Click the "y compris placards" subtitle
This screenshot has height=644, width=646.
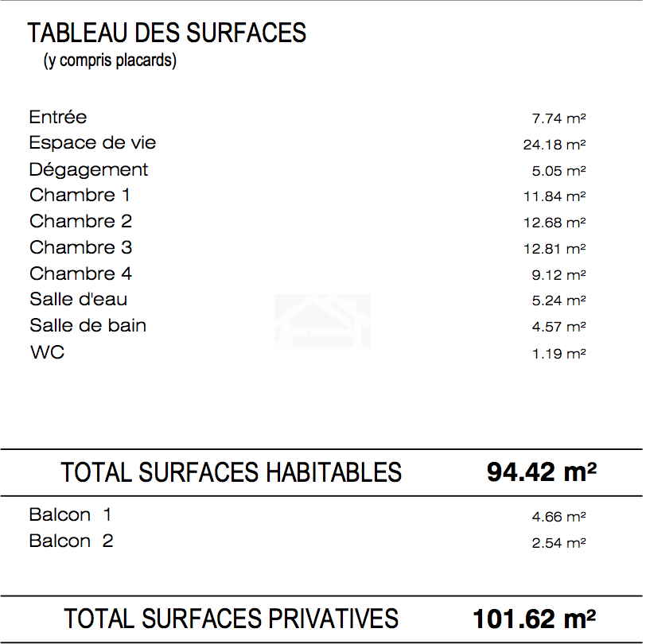pyautogui.click(x=110, y=60)
